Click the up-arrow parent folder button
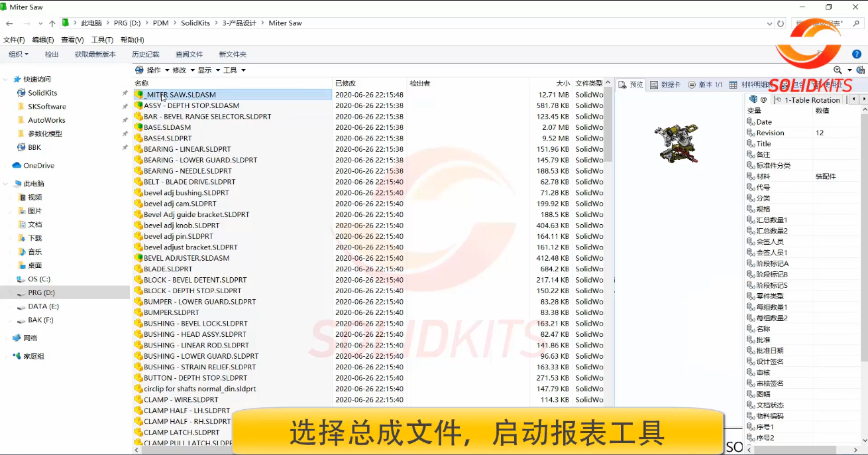 [52, 23]
